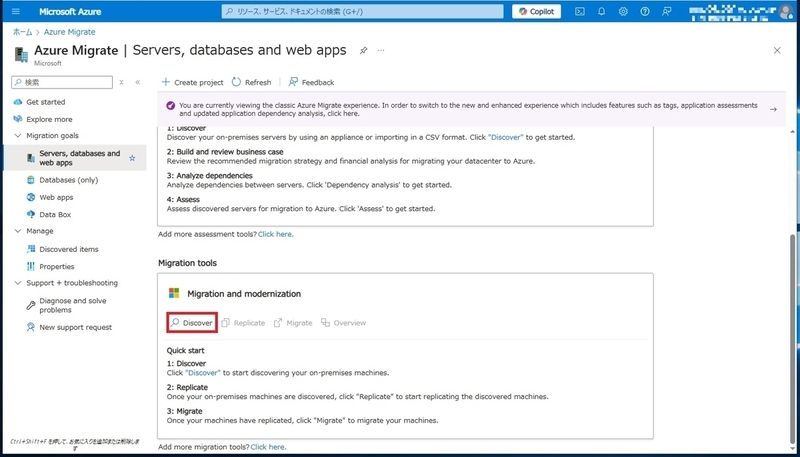800x457 pixels.
Task: Click the "Discover" link in migration Quick start
Action: [203, 373]
